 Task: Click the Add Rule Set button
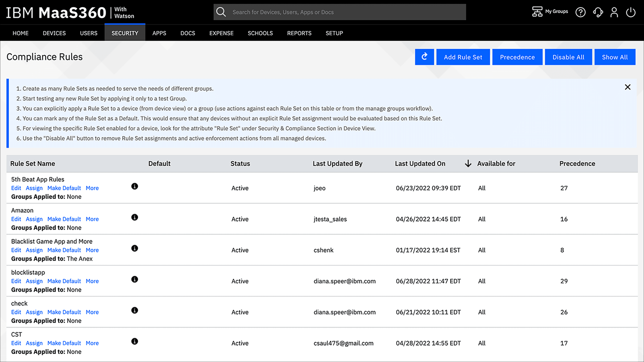(x=463, y=57)
